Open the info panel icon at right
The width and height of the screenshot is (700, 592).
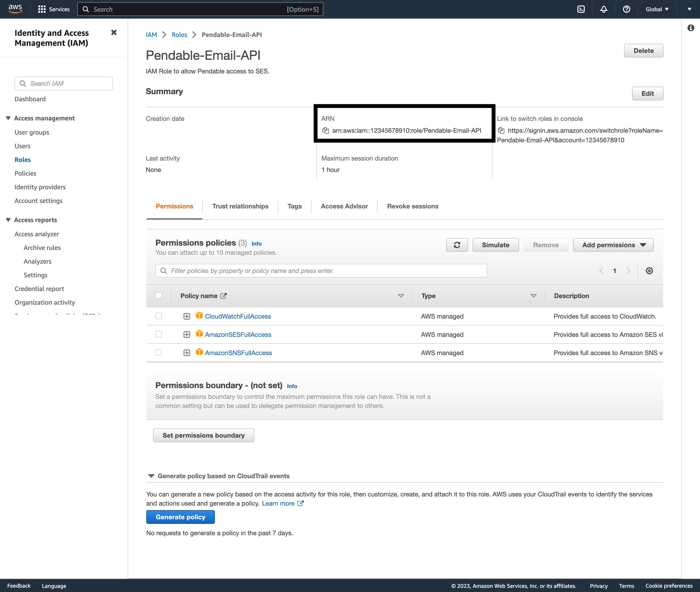[691, 28]
